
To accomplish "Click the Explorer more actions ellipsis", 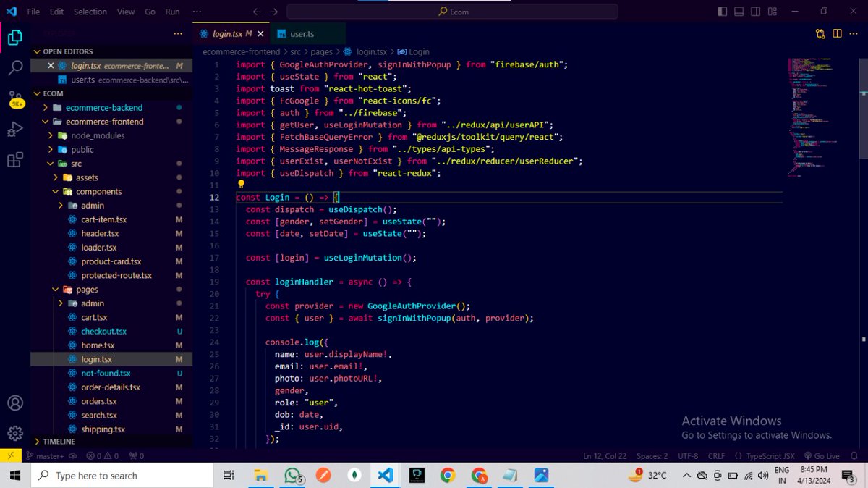I will point(178,33).
